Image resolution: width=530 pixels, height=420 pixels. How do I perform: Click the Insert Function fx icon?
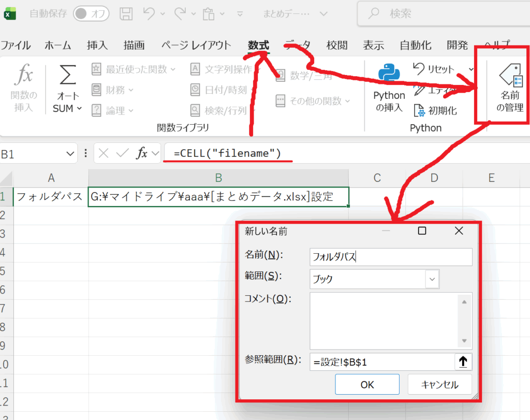[x=24, y=76]
